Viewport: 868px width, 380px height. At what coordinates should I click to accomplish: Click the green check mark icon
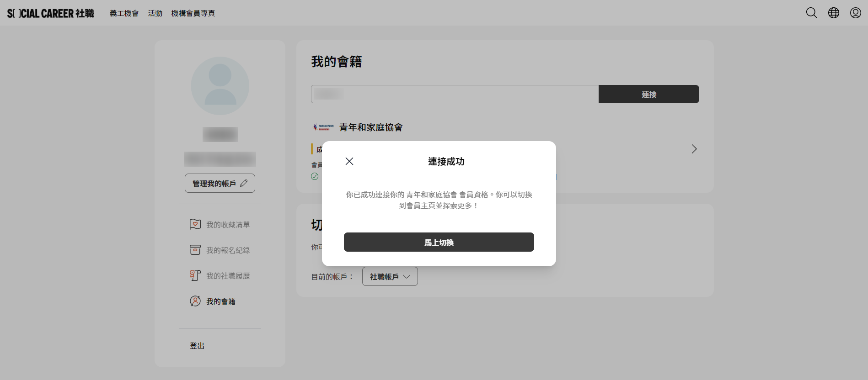coord(315,176)
